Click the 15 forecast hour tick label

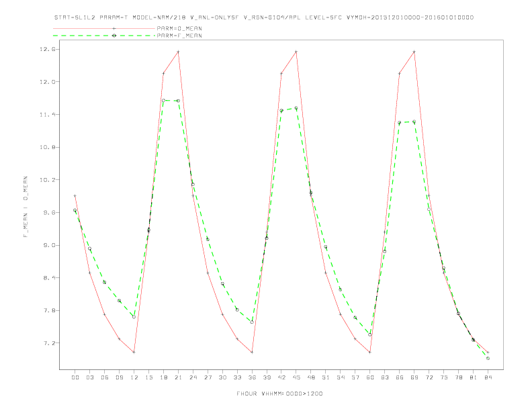[148, 377]
